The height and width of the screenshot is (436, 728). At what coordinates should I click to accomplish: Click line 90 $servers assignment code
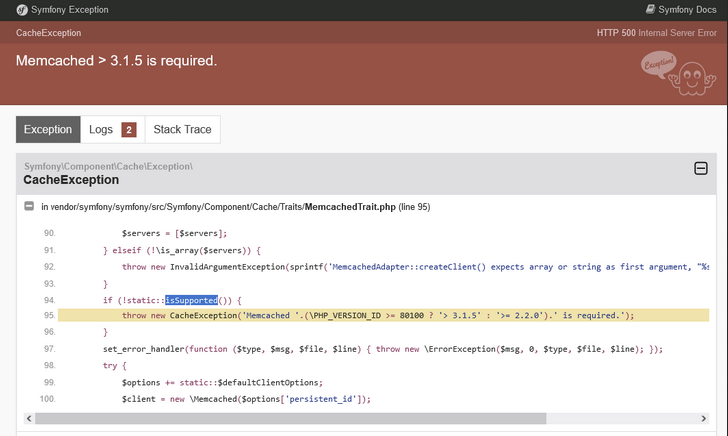click(174, 233)
